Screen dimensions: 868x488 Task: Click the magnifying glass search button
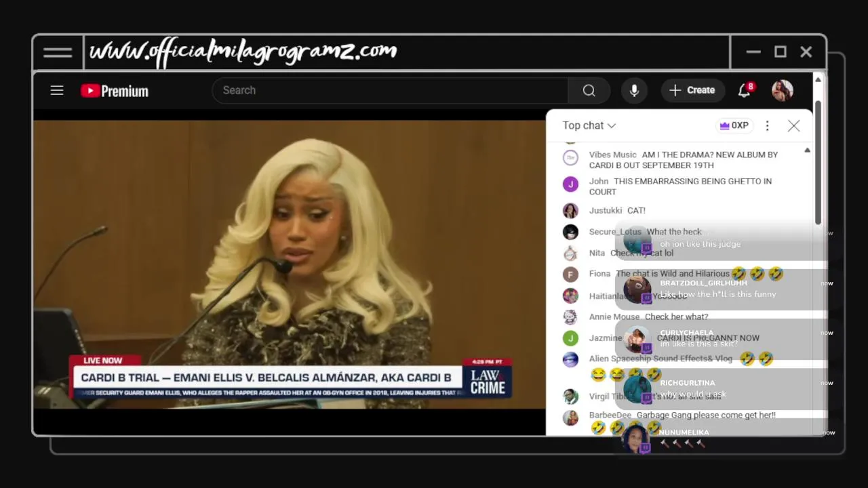589,90
